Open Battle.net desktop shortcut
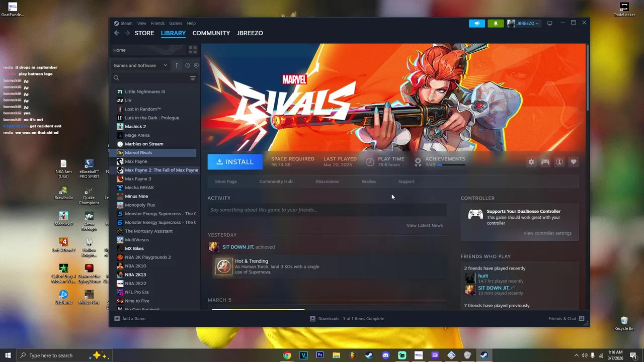The width and height of the screenshot is (644, 362). point(63,298)
